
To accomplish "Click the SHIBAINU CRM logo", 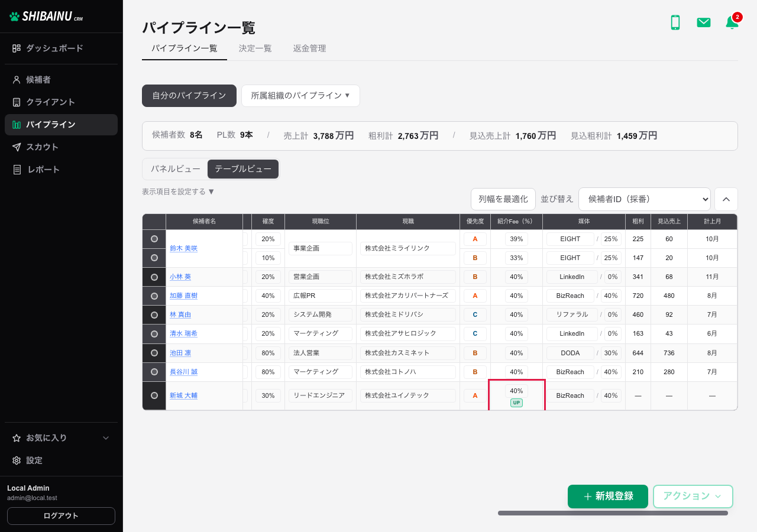I will [47, 17].
